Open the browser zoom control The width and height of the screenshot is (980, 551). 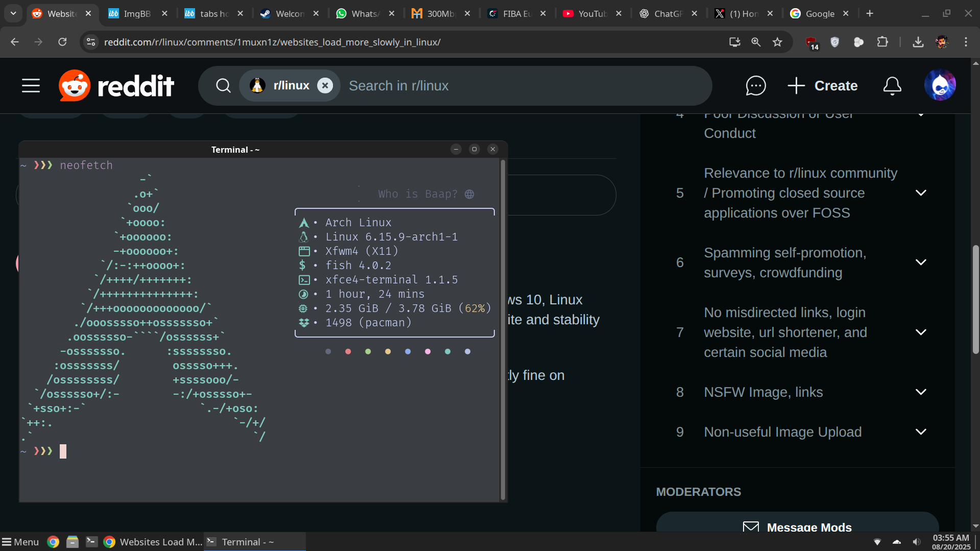pyautogui.click(x=756, y=42)
